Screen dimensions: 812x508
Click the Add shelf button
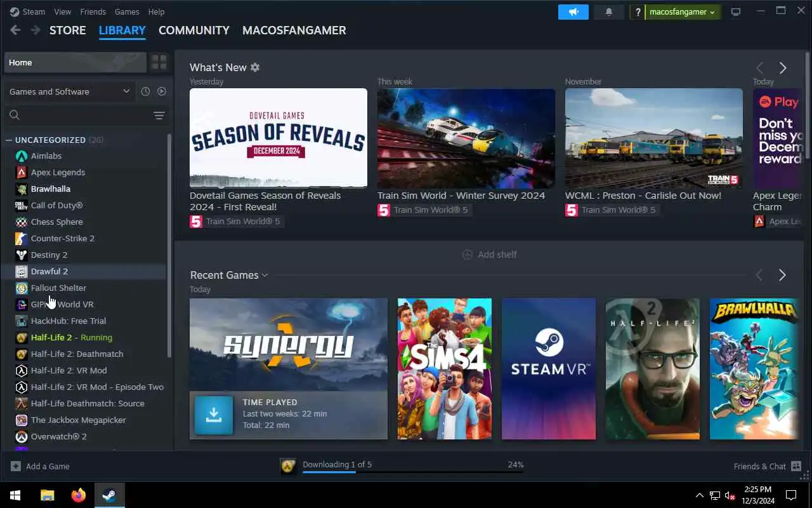[489, 255]
